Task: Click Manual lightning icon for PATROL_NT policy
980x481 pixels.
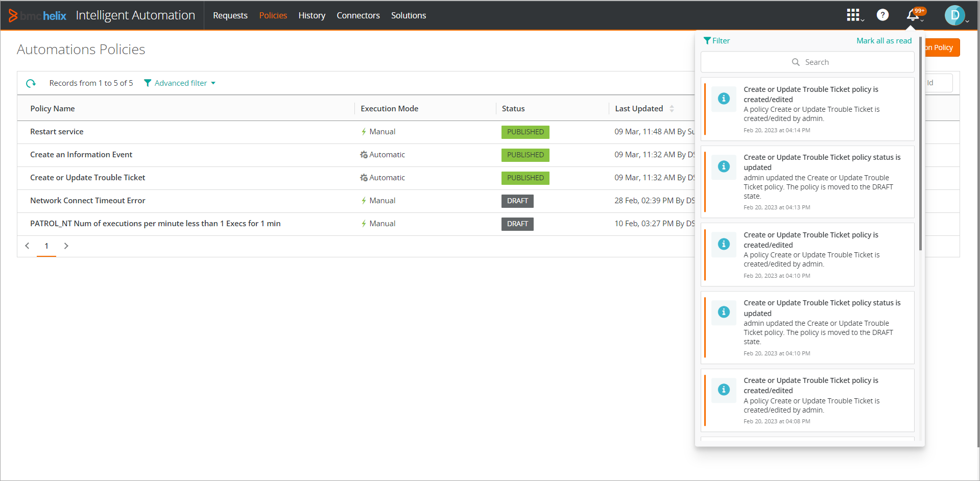Action: 364,224
